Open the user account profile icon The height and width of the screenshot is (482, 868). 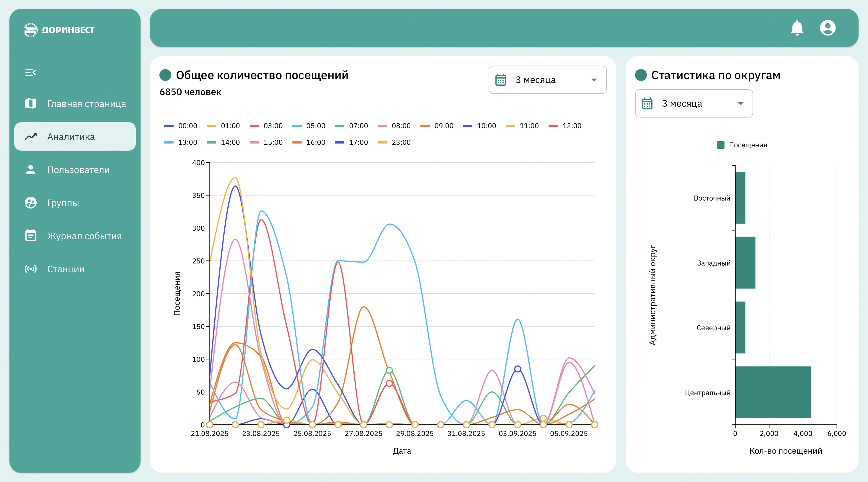click(x=828, y=28)
